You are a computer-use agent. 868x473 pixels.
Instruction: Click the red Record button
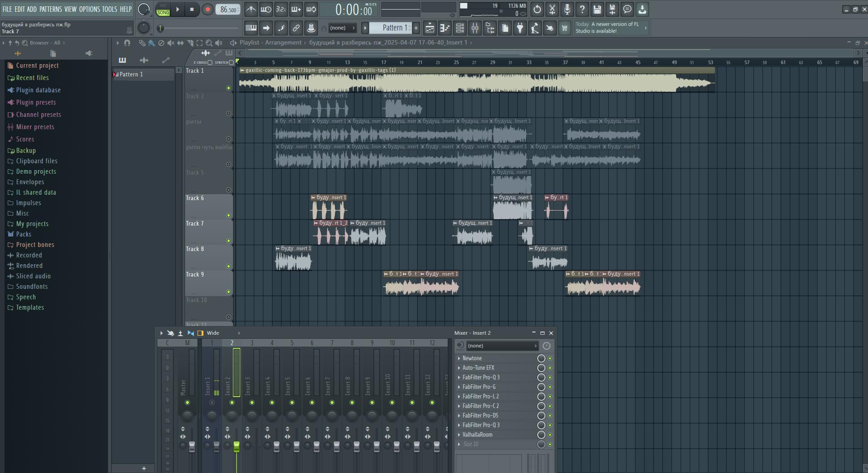click(207, 10)
